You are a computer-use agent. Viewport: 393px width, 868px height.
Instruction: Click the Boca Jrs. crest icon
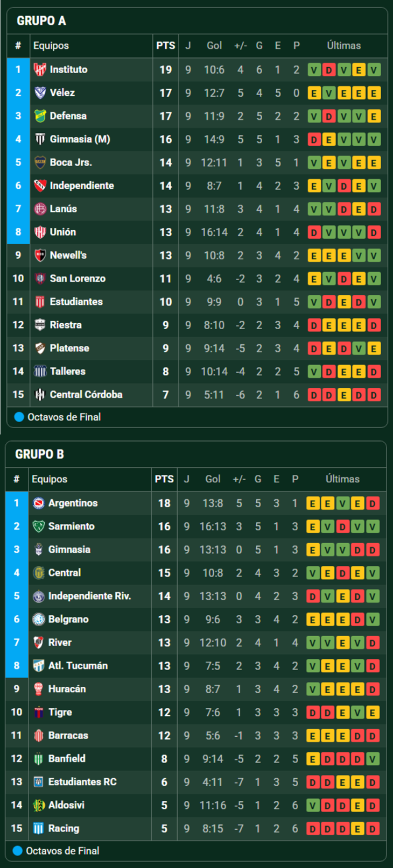40,162
